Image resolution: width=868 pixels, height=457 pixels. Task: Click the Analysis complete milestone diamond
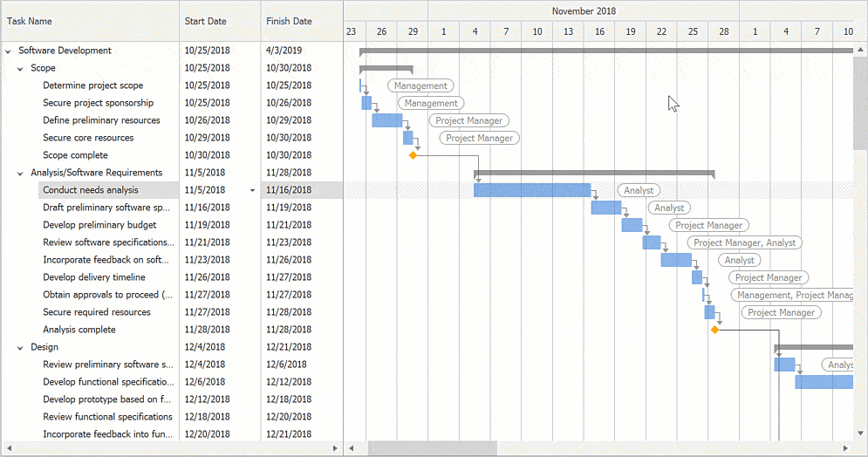[714, 330]
